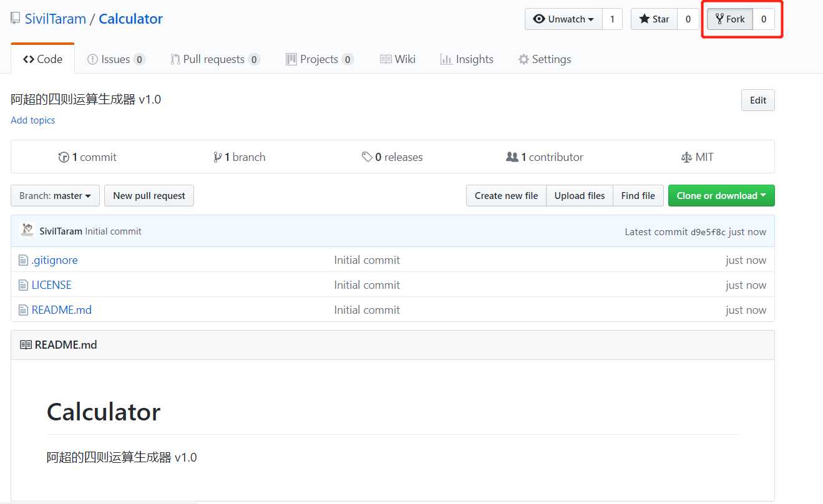The width and height of the screenshot is (823, 504).
Task: Click the fork icon on Fork button
Action: (x=719, y=19)
